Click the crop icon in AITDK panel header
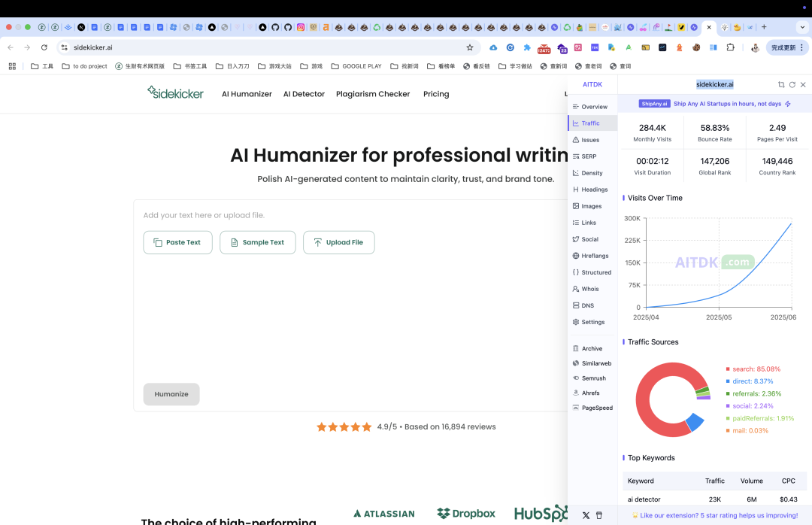The image size is (812, 525). click(x=781, y=84)
